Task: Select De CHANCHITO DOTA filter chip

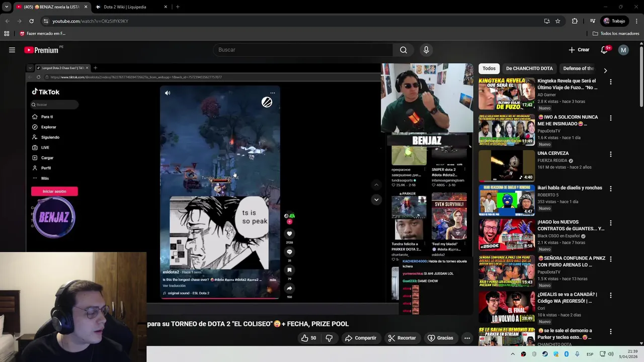Action: [x=529, y=68]
